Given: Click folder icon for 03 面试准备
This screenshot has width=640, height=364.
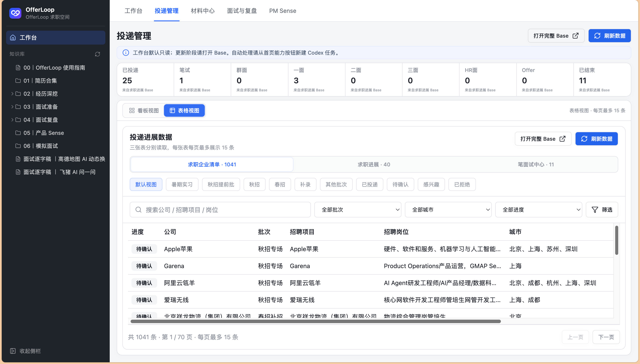Looking at the screenshot, I should 18,107.
